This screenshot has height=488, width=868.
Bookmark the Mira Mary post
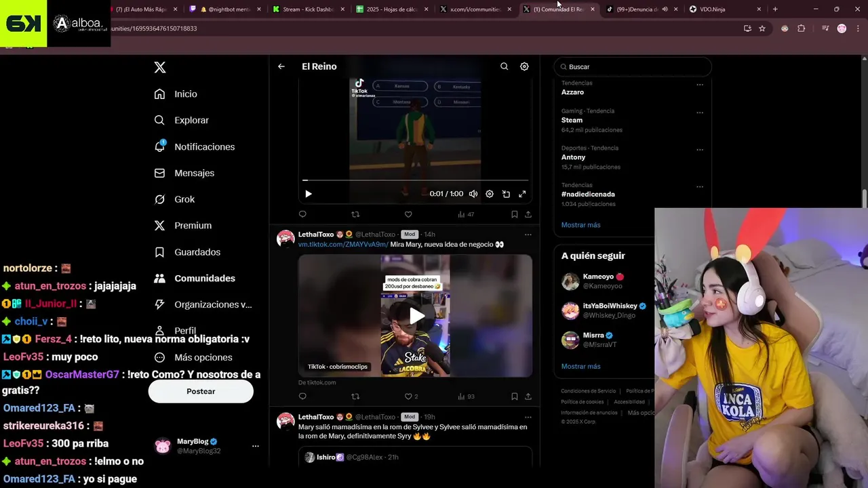[x=514, y=396]
